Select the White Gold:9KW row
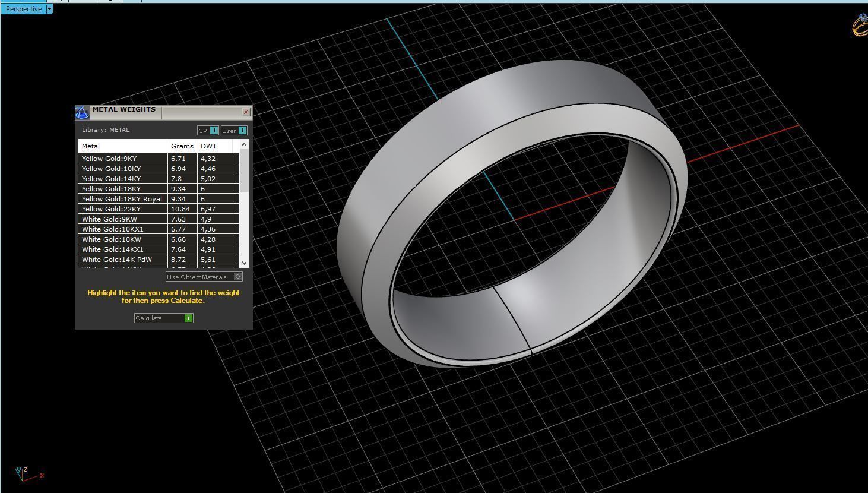868x493 pixels. [159, 219]
